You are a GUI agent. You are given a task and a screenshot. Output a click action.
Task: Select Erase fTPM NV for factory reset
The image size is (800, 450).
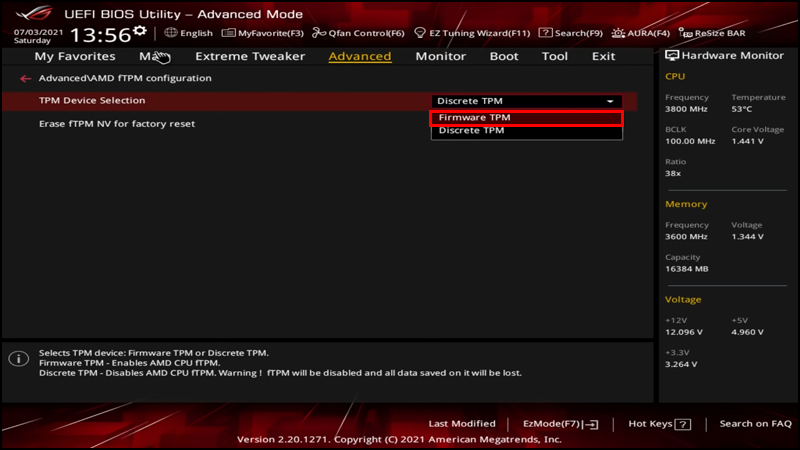tap(117, 124)
